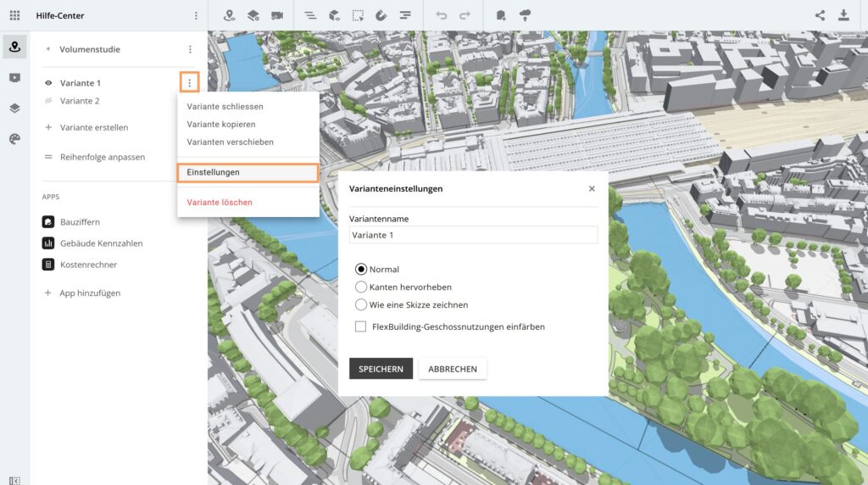Click into the Variantenname text field
Image resolution: width=868 pixels, height=485 pixels.
click(x=473, y=235)
